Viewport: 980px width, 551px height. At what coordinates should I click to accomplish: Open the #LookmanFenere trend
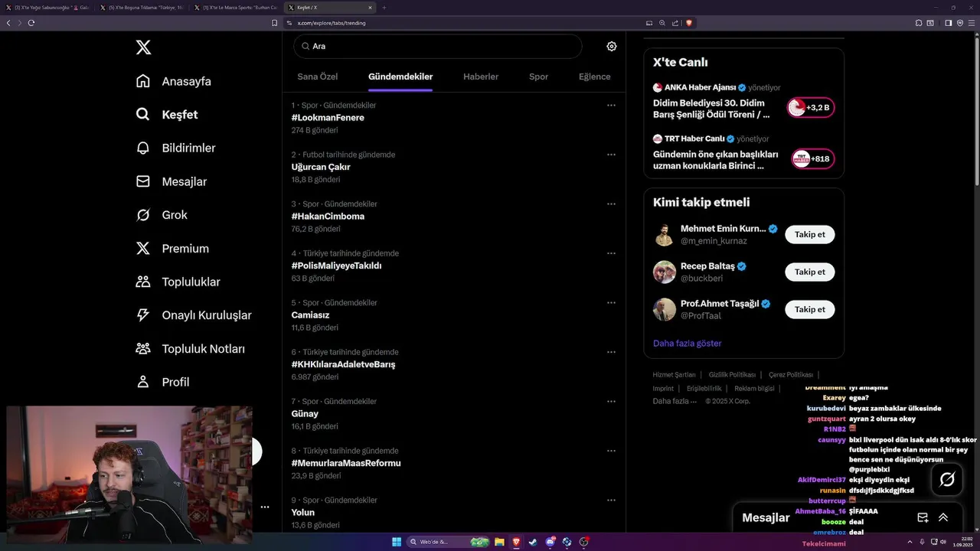pos(328,118)
